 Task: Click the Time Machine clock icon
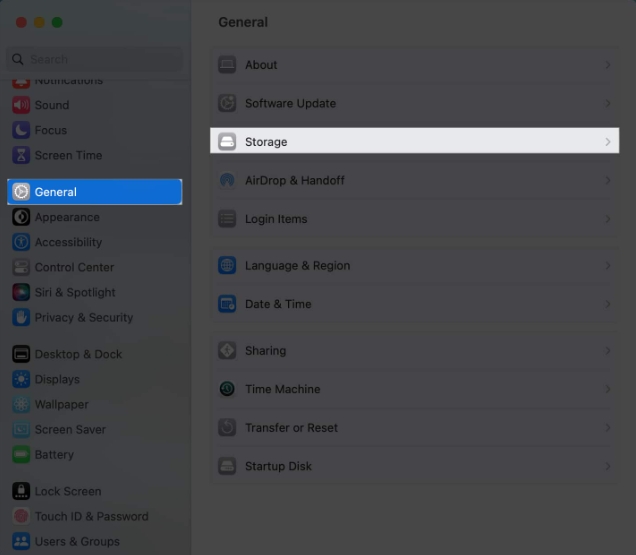[x=227, y=389]
